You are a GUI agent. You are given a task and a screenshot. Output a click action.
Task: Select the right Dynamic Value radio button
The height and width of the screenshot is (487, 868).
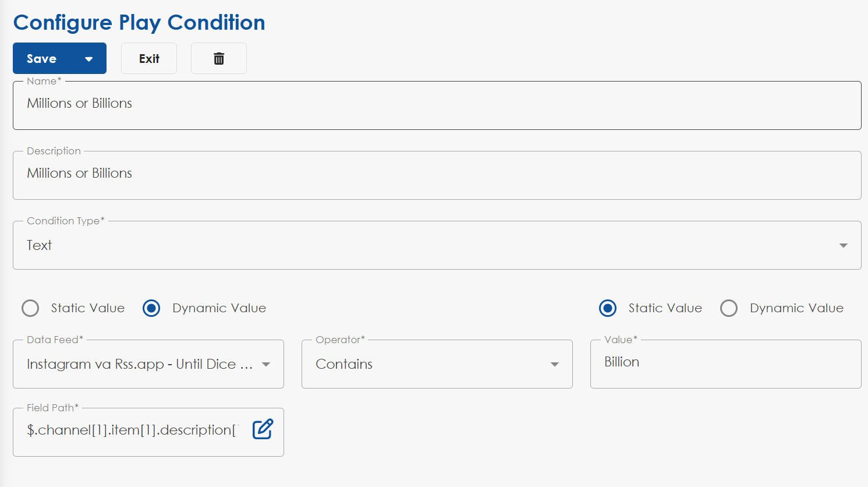point(729,308)
